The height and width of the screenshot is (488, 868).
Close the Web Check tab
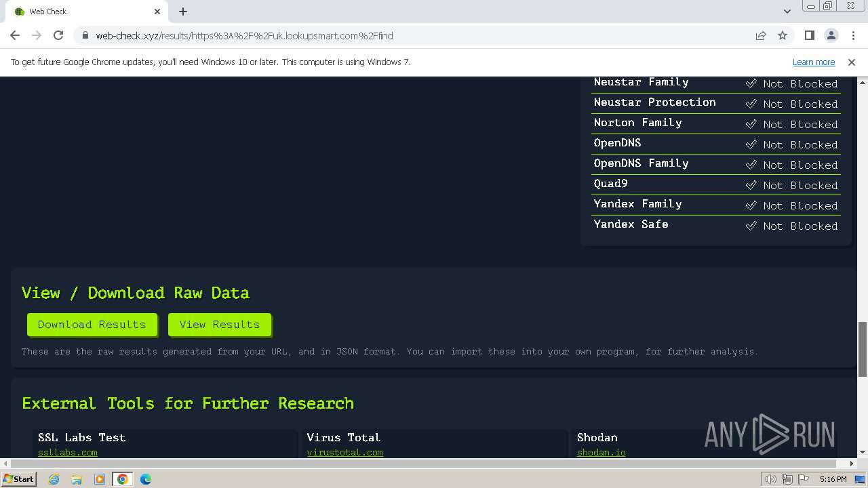157,12
